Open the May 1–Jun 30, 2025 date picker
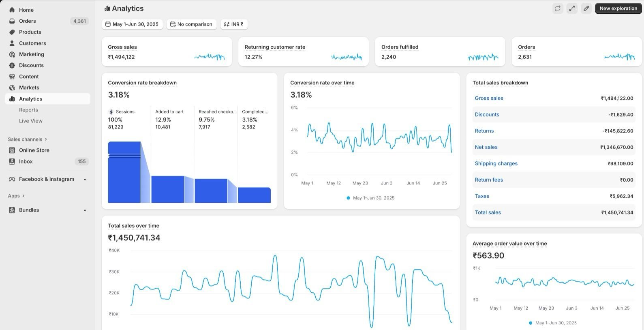Image resolution: width=644 pixels, height=330 pixels. (x=132, y=24)
